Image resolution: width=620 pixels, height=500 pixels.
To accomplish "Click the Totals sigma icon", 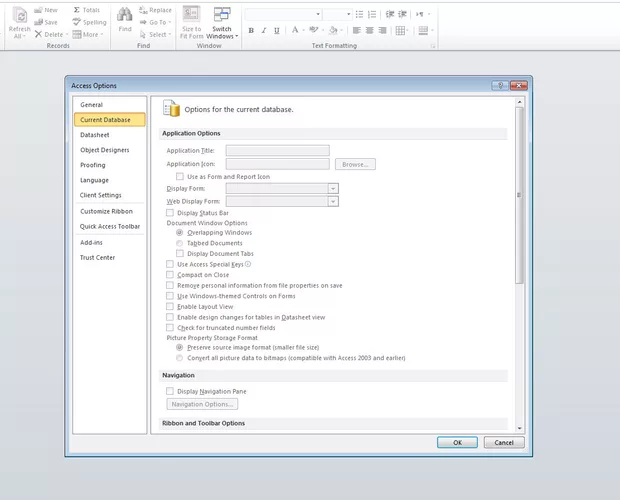I will click(77, 10).
